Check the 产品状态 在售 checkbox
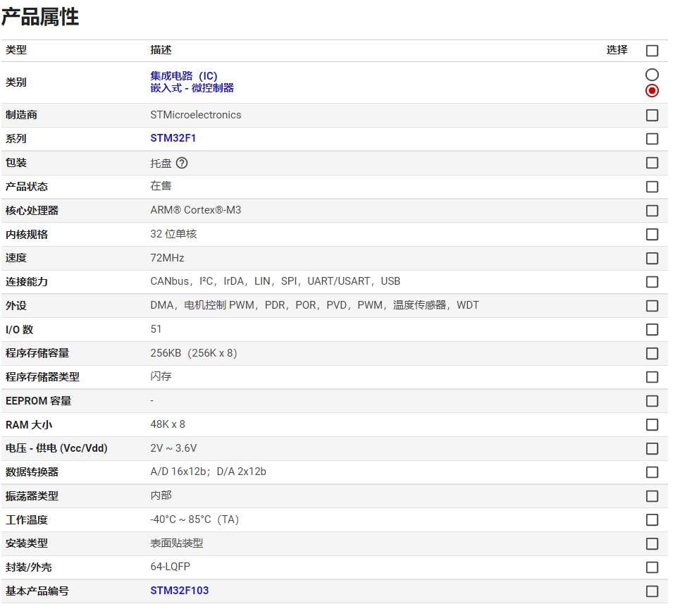Image resolution: width=680 pixels, height=616 pixels. (x=652, y=187)
